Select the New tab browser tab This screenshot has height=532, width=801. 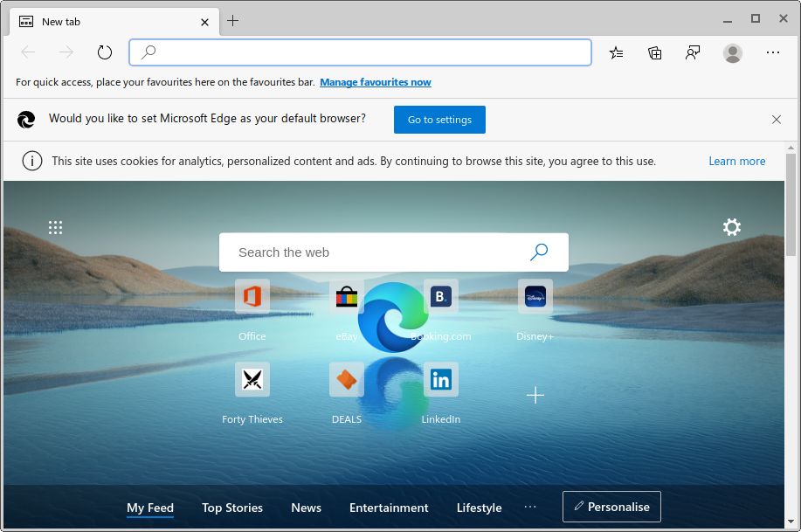pyautogui.click(x=114, y=22)
